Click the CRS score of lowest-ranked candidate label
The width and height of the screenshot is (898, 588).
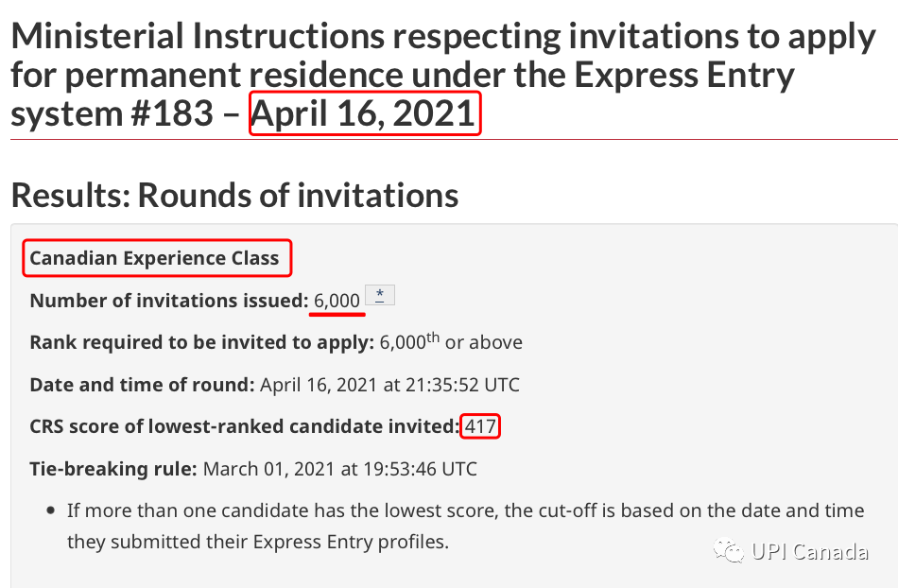click(x=244, y=426)
